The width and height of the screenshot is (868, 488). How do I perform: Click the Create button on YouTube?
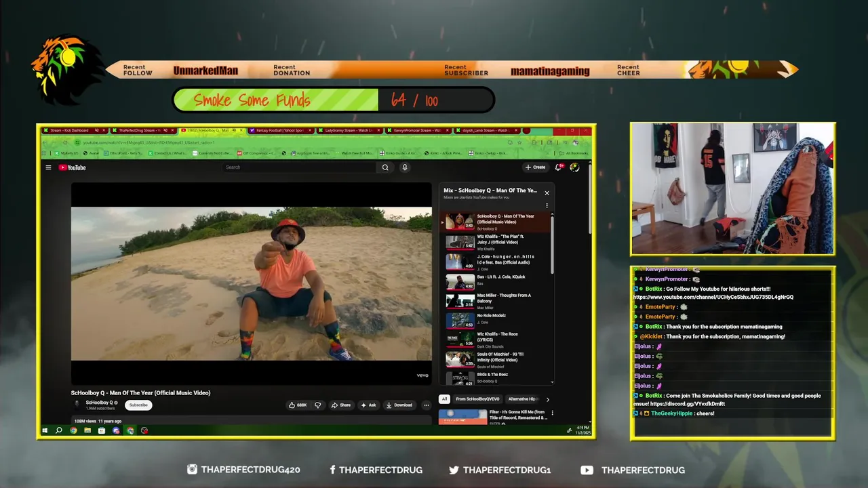click(x=535, y=167)
